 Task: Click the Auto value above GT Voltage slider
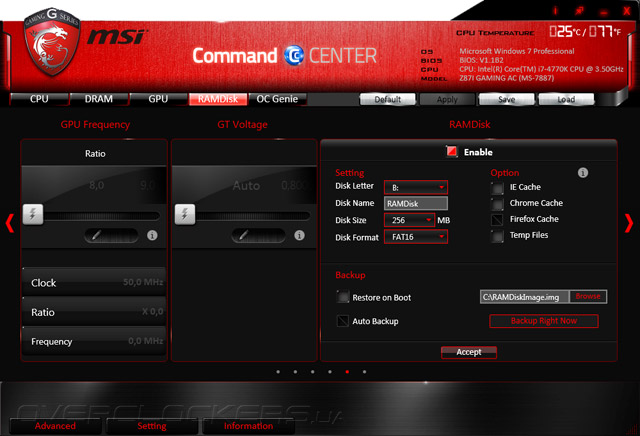(246, 186)
